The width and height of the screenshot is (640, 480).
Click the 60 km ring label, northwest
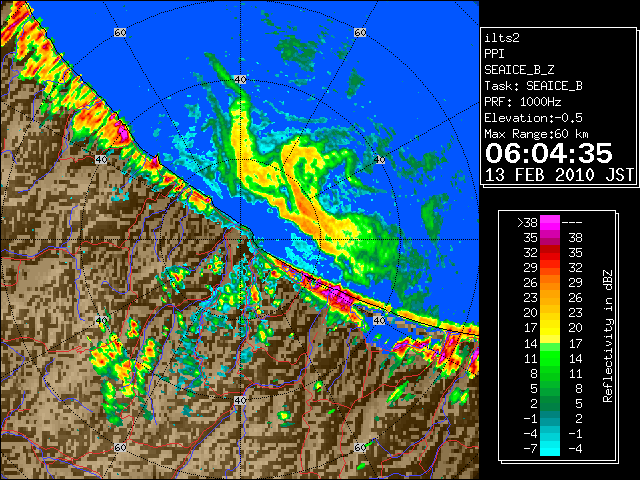[120, 32]
